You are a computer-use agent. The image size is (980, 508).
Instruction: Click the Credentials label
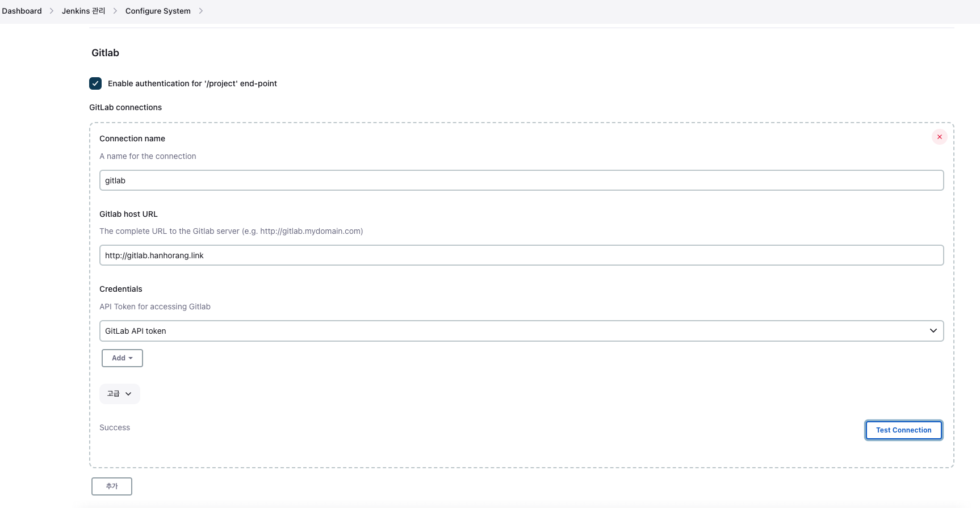click(121, 289)
